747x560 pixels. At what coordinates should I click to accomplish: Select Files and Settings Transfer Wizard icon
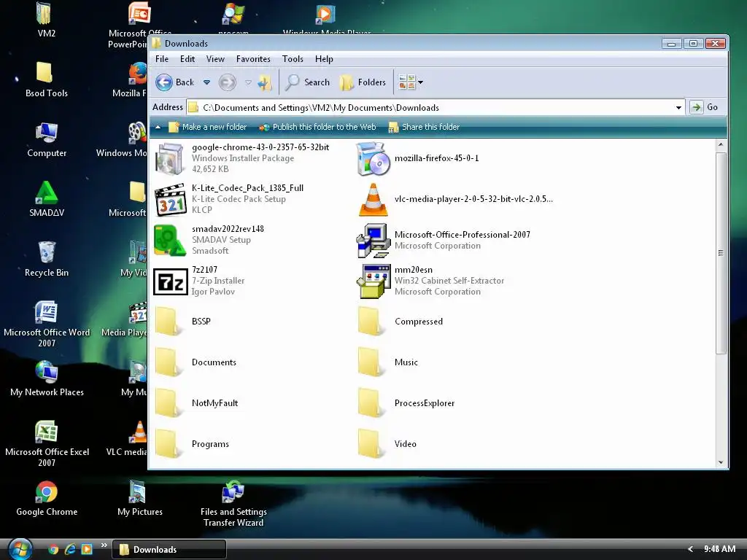click(x=233, y=504)
